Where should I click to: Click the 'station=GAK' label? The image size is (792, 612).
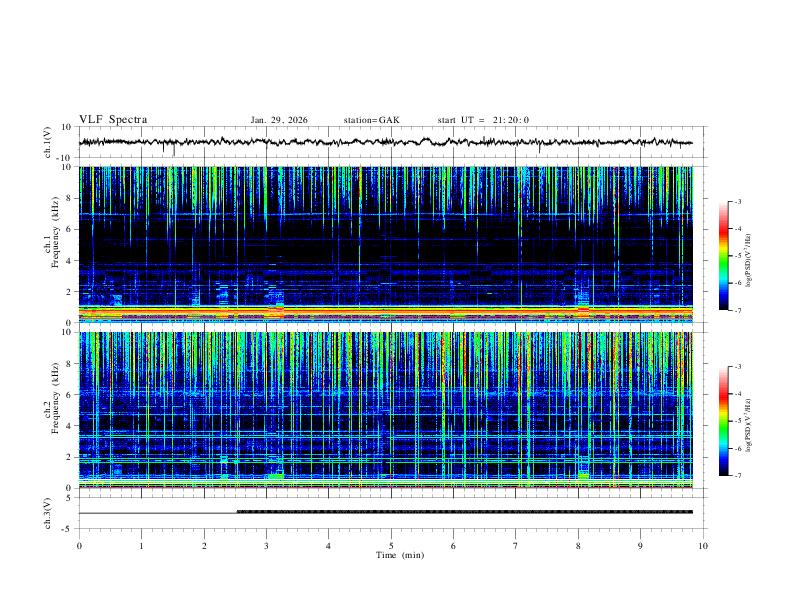[x=371, y=120]
